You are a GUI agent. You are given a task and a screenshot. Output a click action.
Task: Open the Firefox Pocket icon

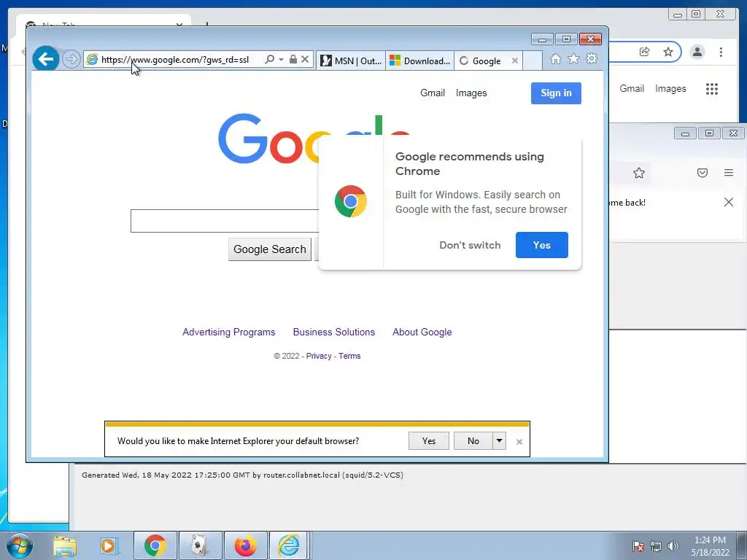tap(703, 173)
